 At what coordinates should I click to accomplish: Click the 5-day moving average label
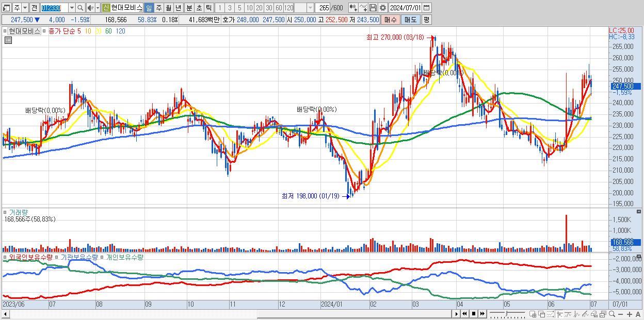pyautogui.click(x=79, y=31)
